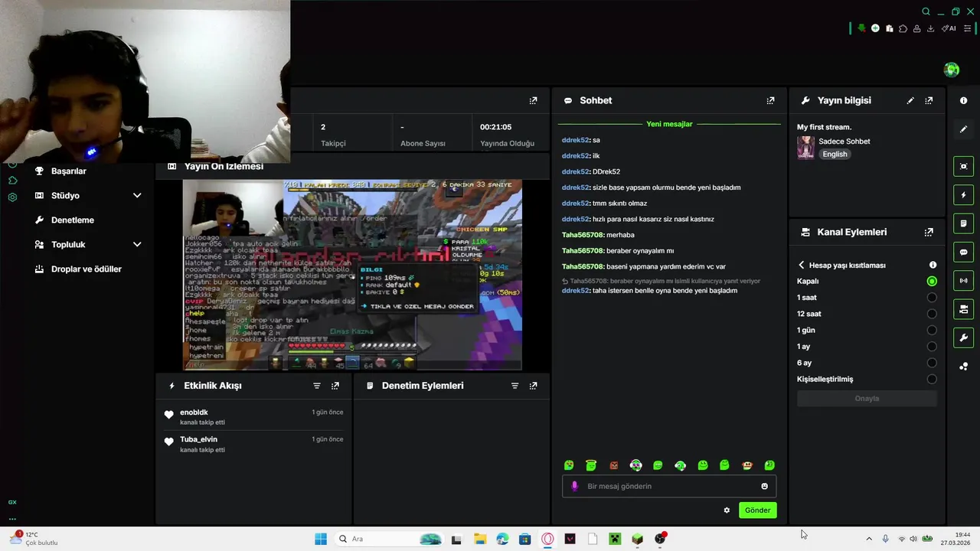Open the wrench tool in right sidebar
This screenshot has width=980, height=551.
[963, 337]
